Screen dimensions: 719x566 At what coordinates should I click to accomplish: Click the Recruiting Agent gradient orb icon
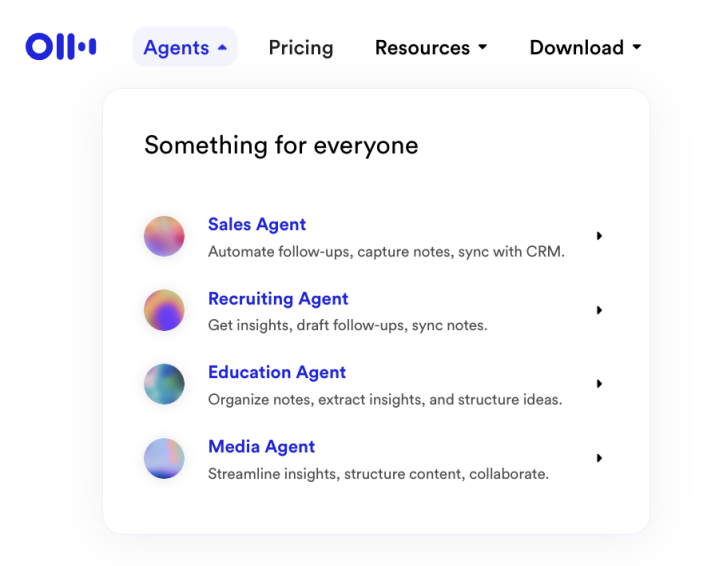[164, 310]
